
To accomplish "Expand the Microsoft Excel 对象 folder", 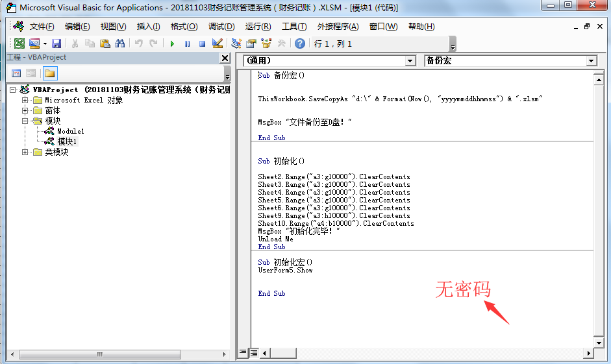I will point(25,100).
